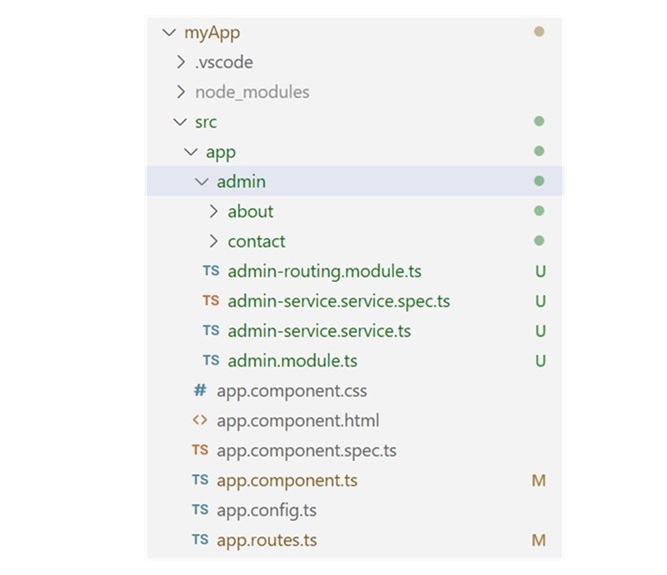The image size is (667, 575).
Task: Click the M modified badge on app.routes.ts
Action: coord(539,540)
